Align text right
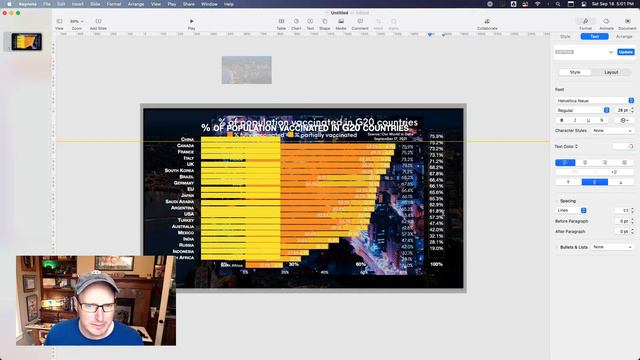640x360 pixels. (x=604, y=162)
